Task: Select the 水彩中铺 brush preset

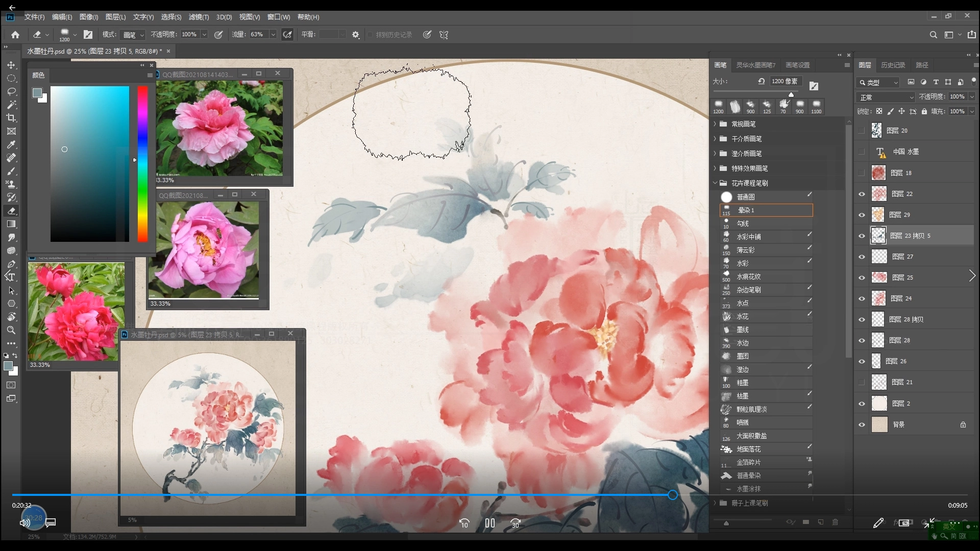Action: point(749,237)
